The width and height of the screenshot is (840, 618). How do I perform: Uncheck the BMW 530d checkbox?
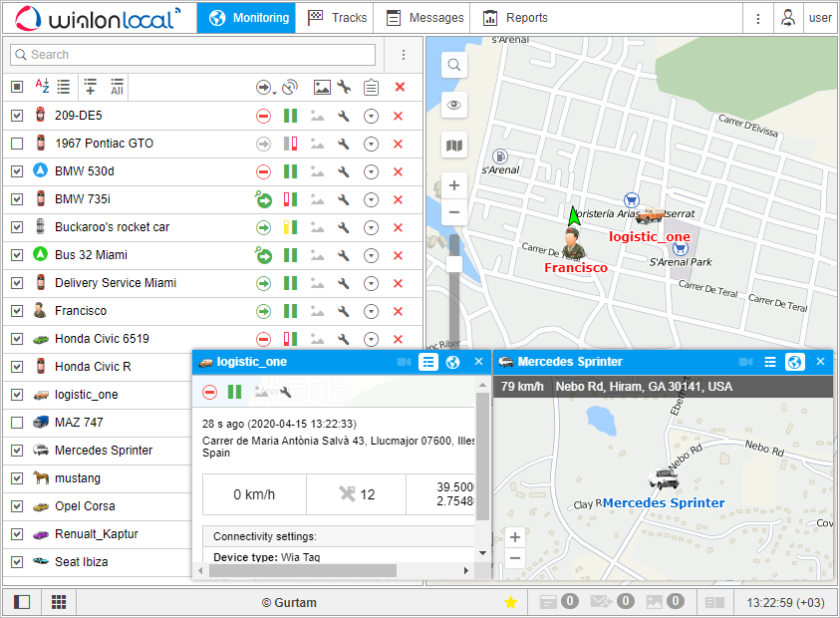17,171
